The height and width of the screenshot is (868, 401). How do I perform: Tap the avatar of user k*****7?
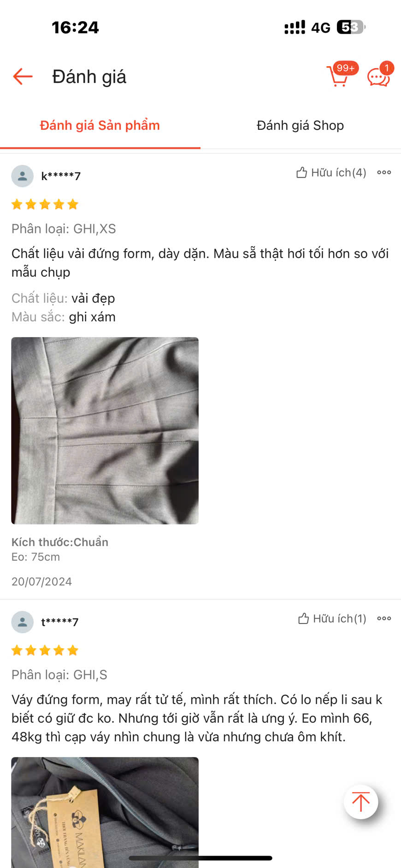(x=22, y=176)
